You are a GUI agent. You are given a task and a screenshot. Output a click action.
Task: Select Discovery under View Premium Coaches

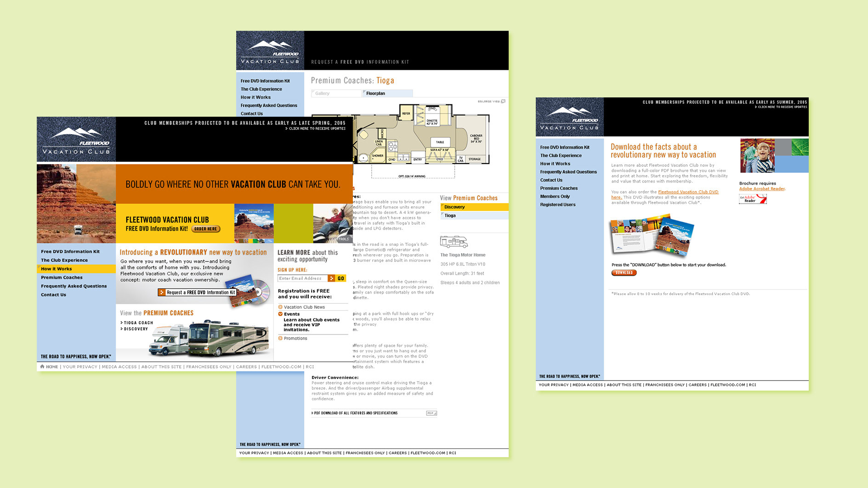[x=474, y=207]
